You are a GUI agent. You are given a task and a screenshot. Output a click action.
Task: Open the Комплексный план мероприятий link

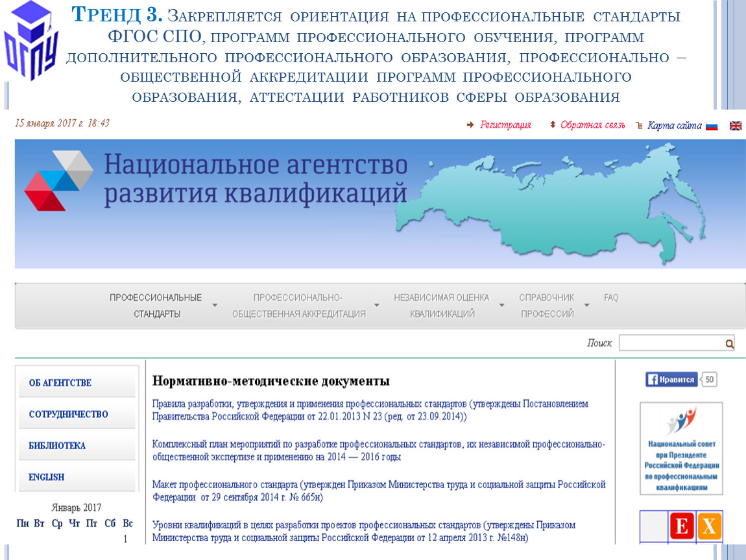(x=378, y=450)
